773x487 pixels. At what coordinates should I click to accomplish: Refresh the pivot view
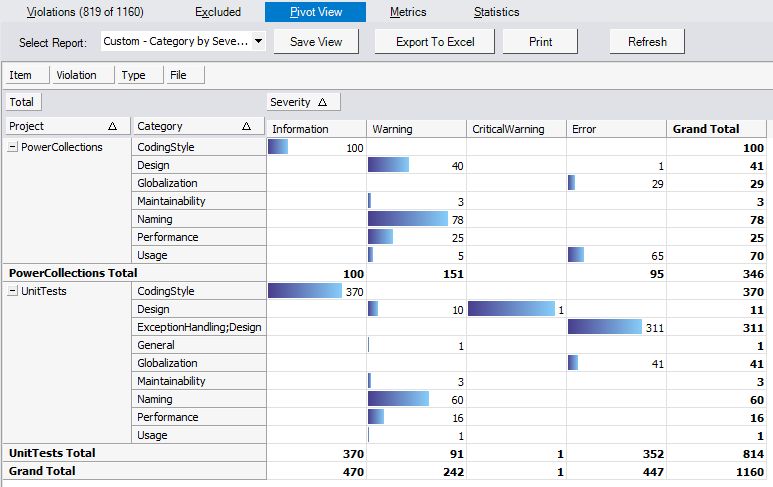[647, 41]
